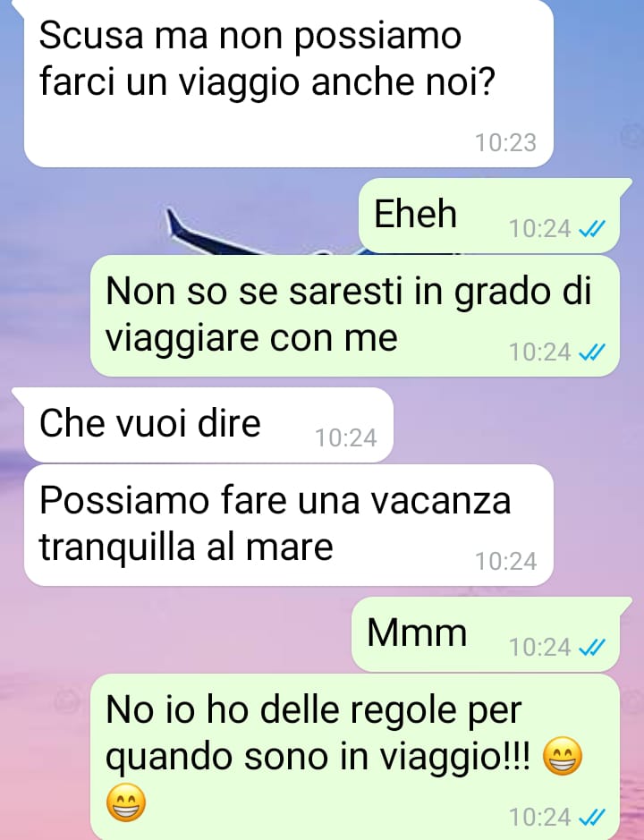This screenshot has width=644, height=840.
Task: Click the 10:24 timestamp under 'tranquilla al mare'
Action: [x=505, y=562]
